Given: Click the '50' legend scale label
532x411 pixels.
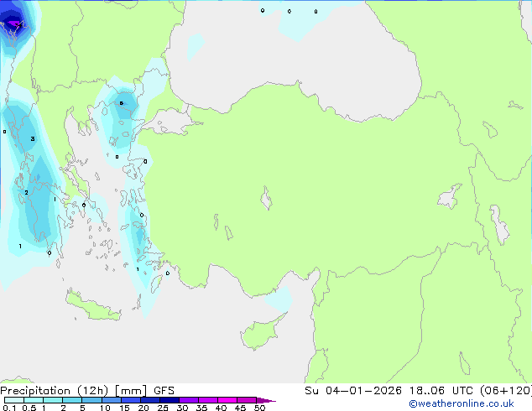Looking at the screenshot, I should 259,408.
